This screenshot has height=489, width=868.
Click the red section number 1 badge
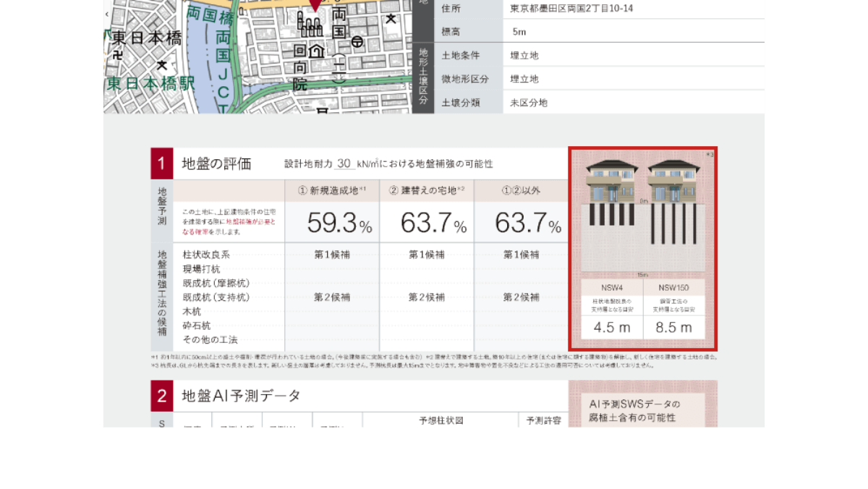(161, 164)
